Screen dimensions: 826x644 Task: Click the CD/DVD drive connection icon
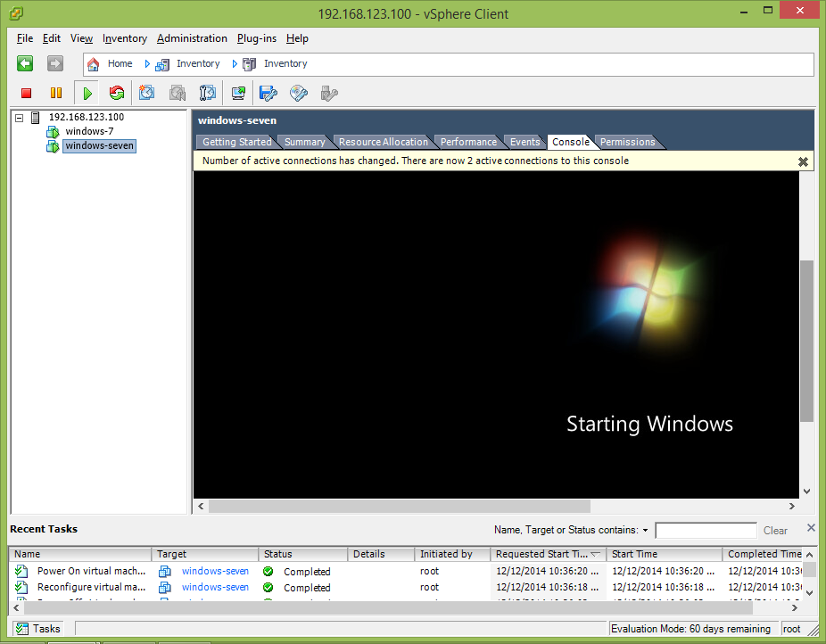(299, 93)
